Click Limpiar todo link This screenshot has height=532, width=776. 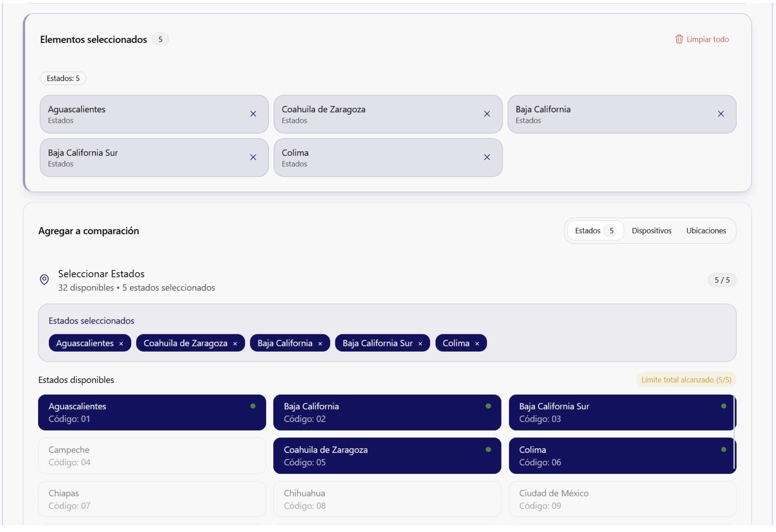(x=707, y=39)
